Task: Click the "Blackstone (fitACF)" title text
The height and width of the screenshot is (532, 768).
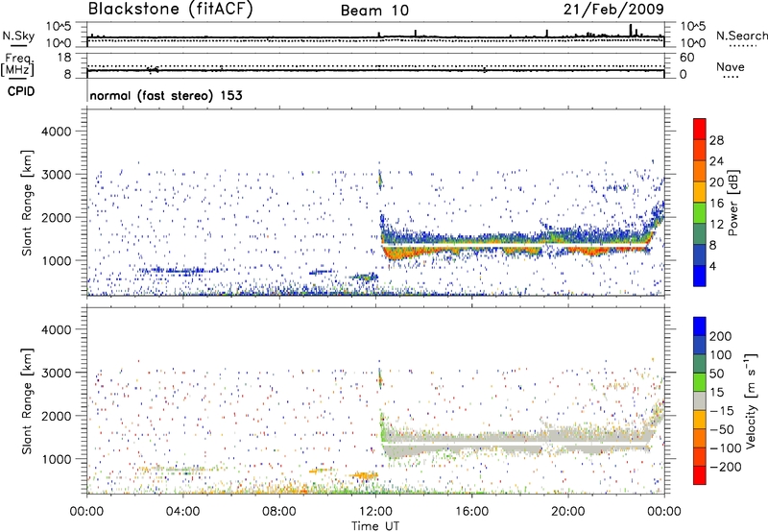Action: (171, 9)
